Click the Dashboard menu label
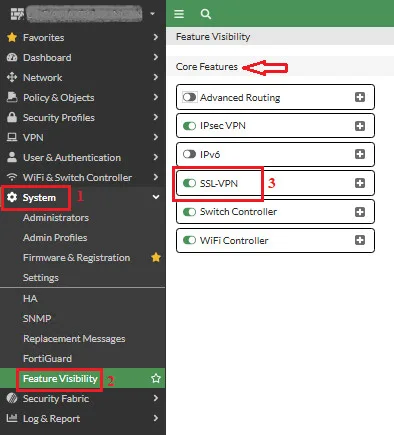 pos(47,58)
